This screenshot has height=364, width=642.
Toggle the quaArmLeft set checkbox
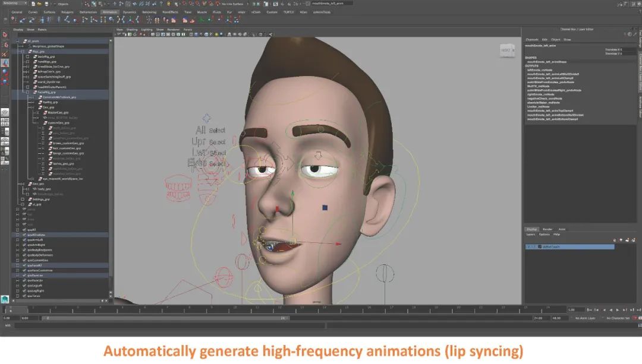[x=18, y=240]
